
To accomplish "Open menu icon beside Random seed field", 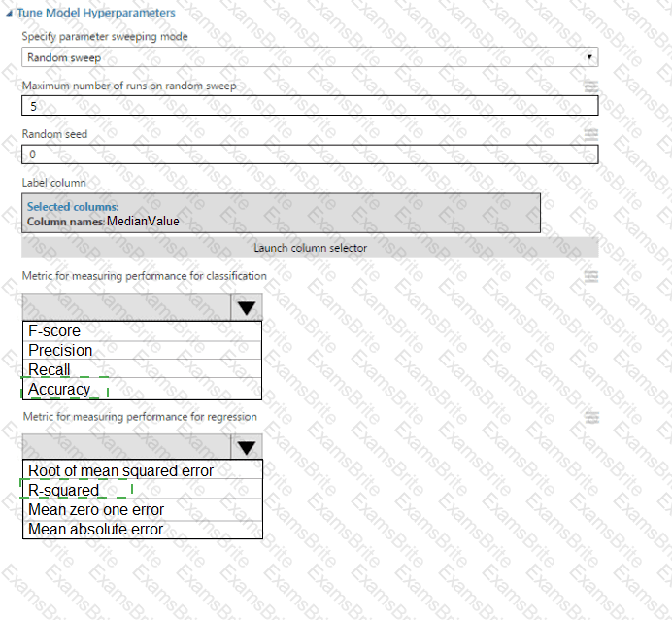I will (x=590, y=134).
